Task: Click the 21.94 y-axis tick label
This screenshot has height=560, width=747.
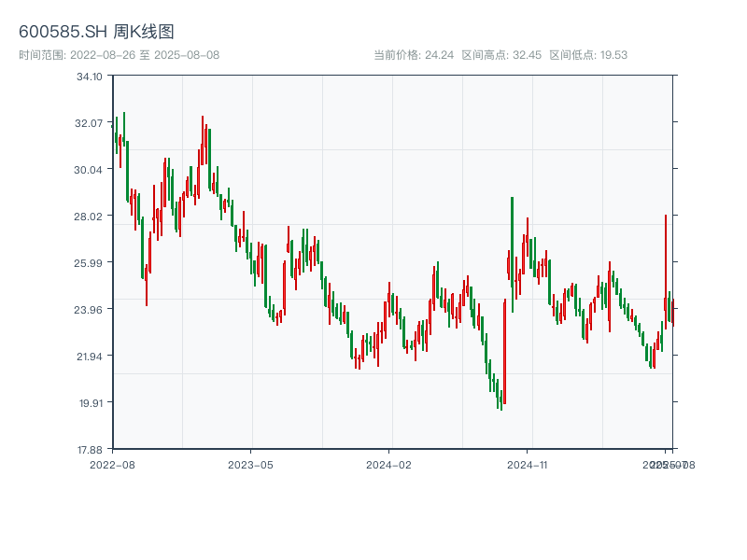Action: (x=90, y=357)
